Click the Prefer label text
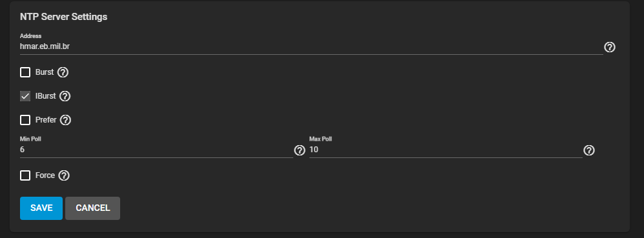This screenshot has height=238, width=644. [x=46, y=120]
